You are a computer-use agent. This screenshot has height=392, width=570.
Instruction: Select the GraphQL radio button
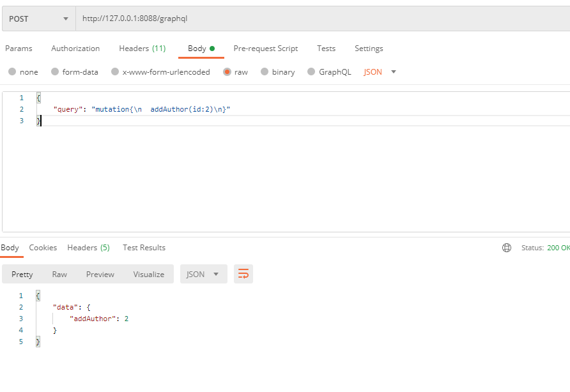[x=311, y=72]
